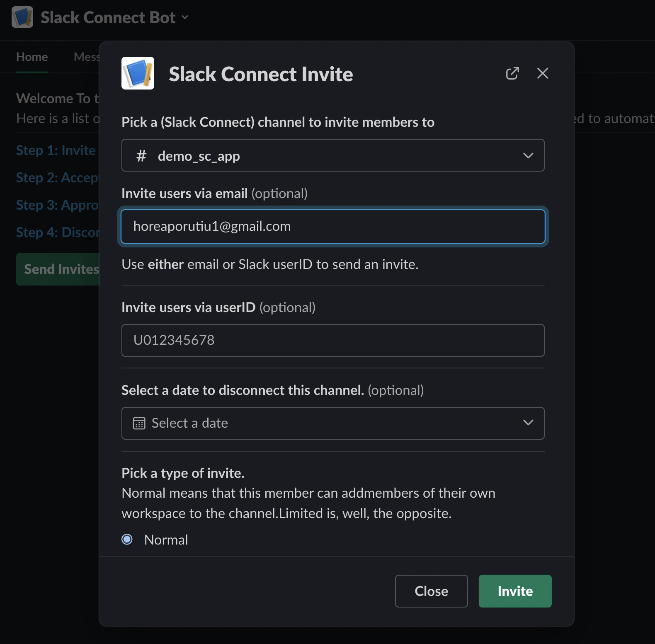Open the Step 1: Invite link
655x644 pixels.
click(x=56, y=150)
